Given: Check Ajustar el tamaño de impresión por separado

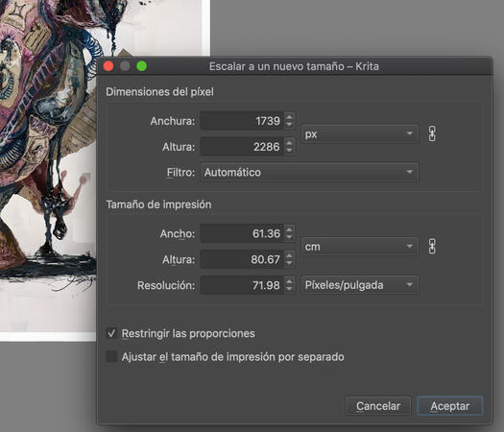Looking at the screenshot, I should click(111, 356).
